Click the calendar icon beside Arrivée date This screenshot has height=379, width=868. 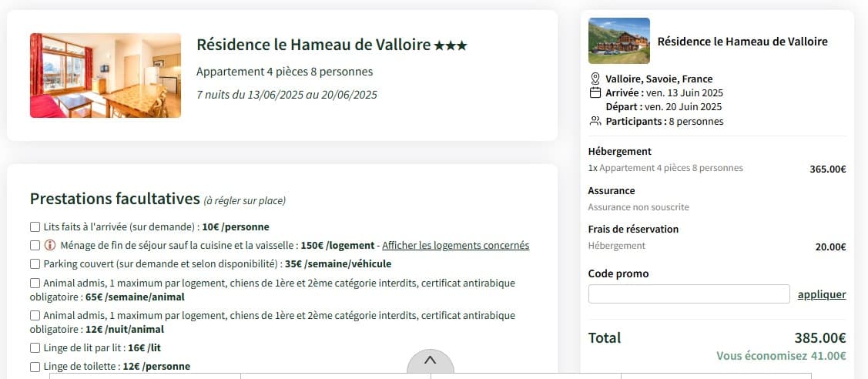(x=595, y=92)
